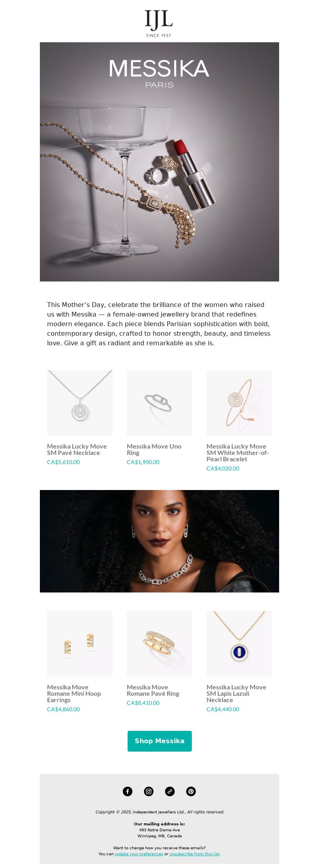Click unsubscribe from this list link
The image size is (319, 868).
pos(194,854)
